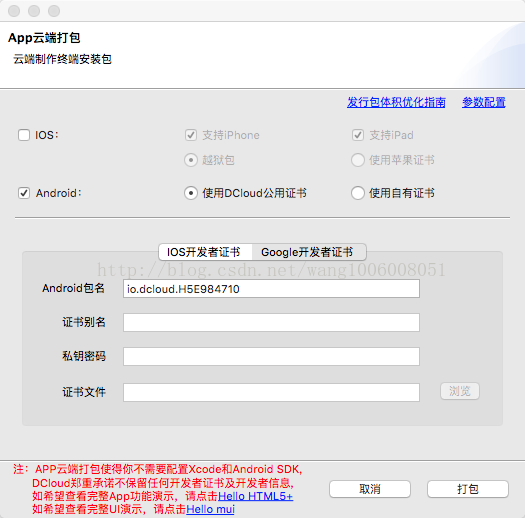Switch to the Google开发者证书 tab

click(309, 252)
